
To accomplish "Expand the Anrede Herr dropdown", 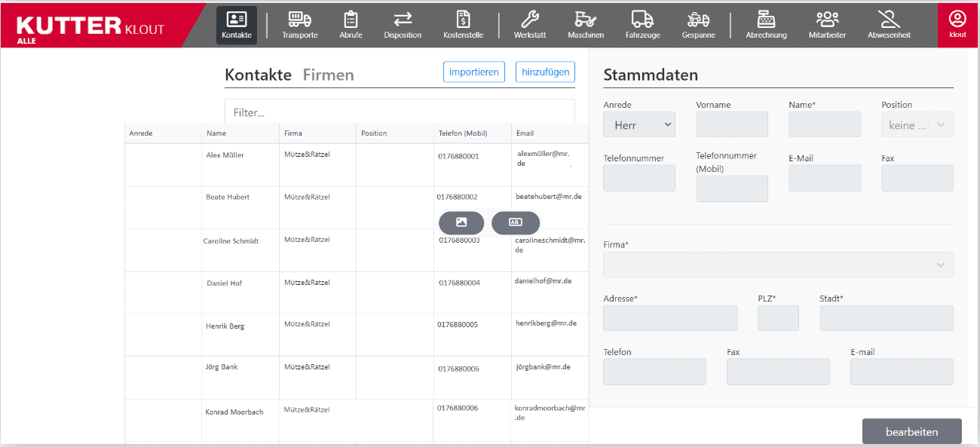I will 639,125.
